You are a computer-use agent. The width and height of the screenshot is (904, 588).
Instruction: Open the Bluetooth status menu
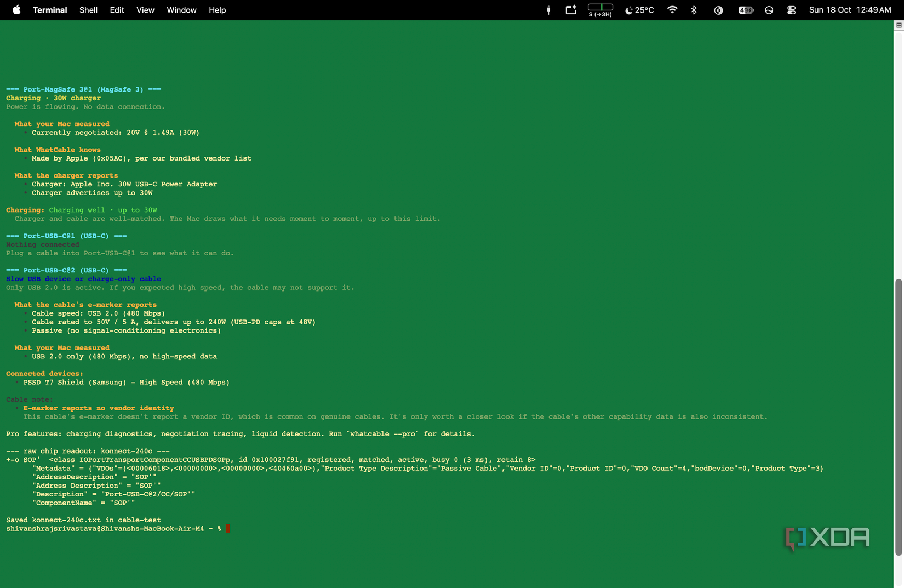pyautogui.click(x=694, y=10)
